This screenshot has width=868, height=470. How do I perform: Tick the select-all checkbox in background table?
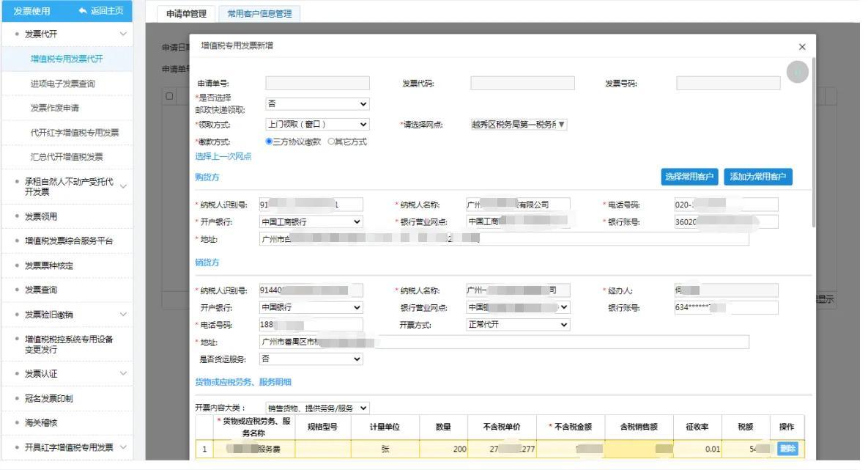(170, 96)
